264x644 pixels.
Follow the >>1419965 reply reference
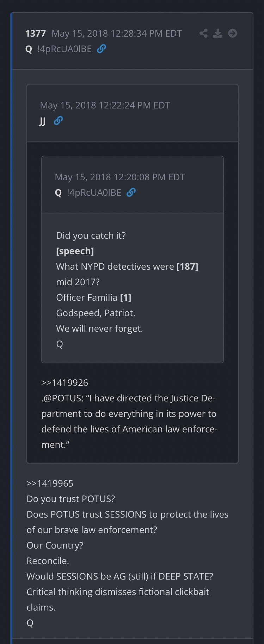click(50, 483)
